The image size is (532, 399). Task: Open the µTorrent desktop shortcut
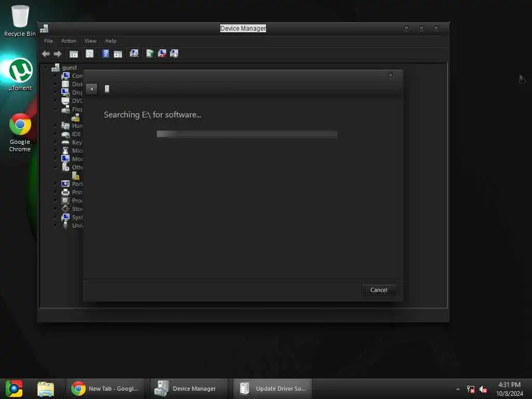pos(20,74)
